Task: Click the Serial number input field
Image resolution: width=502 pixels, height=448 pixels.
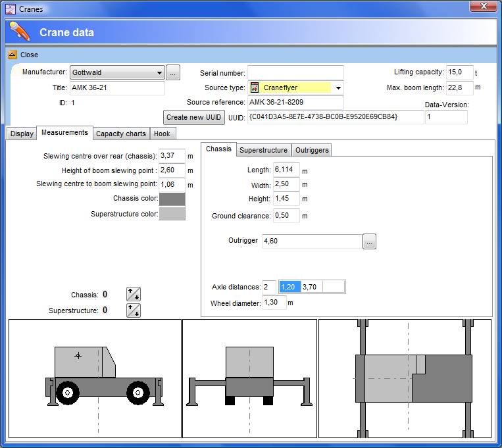Action: (x=295, y=73)
